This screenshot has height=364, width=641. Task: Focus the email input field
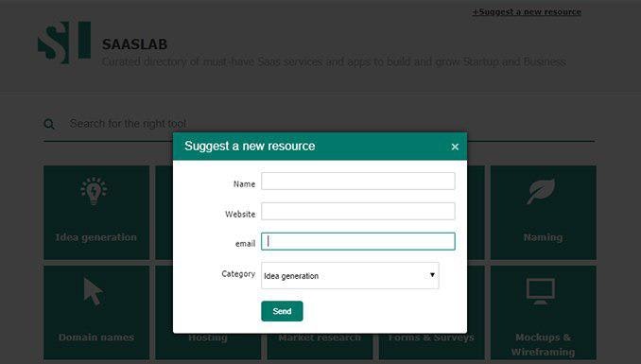click(358, 241)
